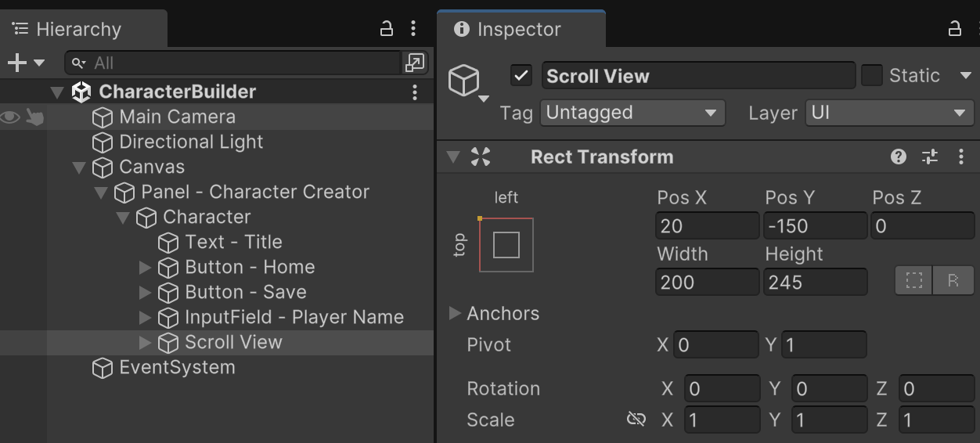Switch to the Inspector tab

(x=518, y=29)
